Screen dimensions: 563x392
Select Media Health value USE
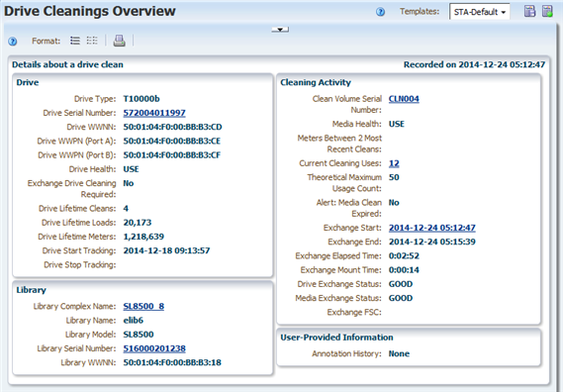(x=397, y=124)
